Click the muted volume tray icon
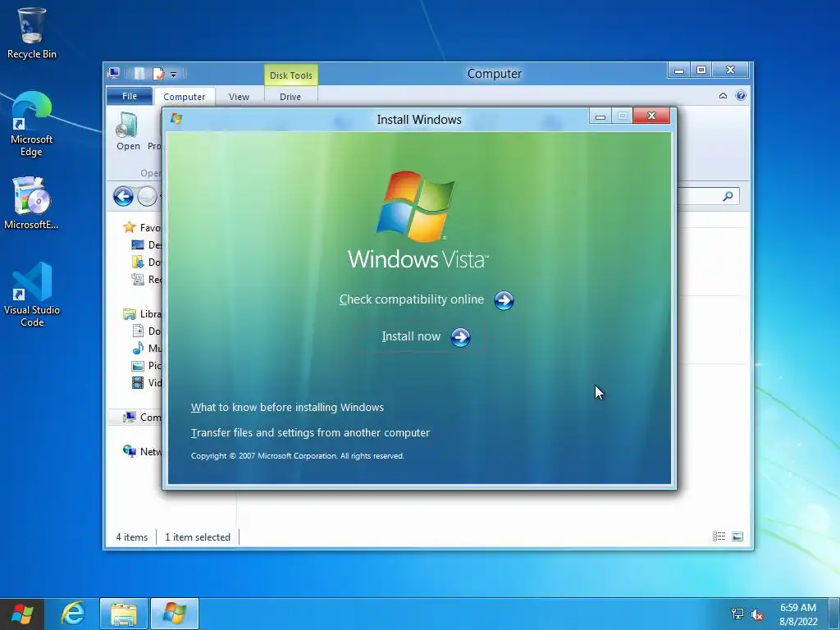 757,614
